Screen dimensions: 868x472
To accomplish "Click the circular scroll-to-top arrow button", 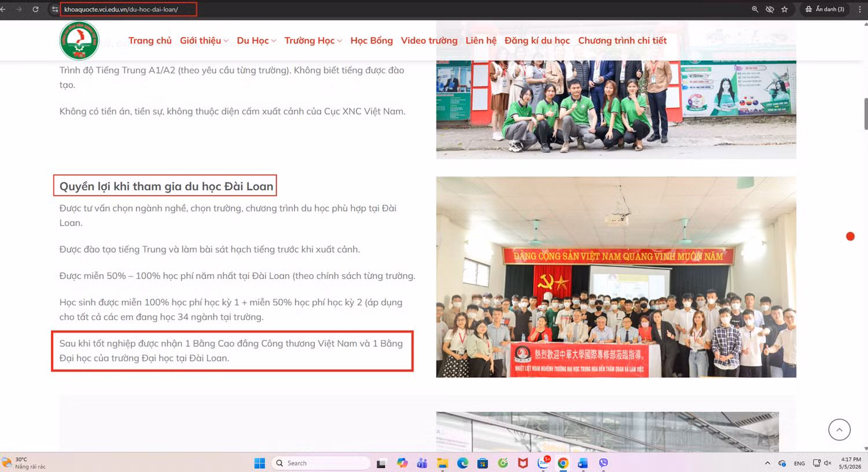I will pyautogui.click(x=839, y=430).
